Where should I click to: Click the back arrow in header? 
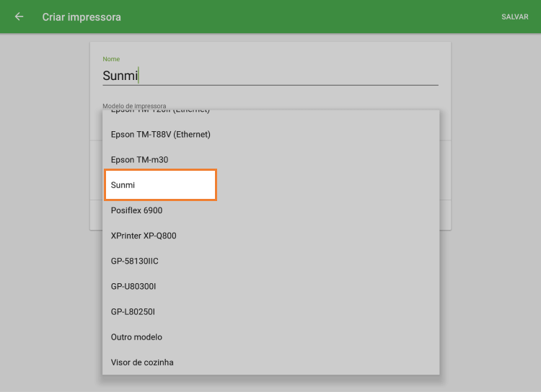(x=19, y=17)
